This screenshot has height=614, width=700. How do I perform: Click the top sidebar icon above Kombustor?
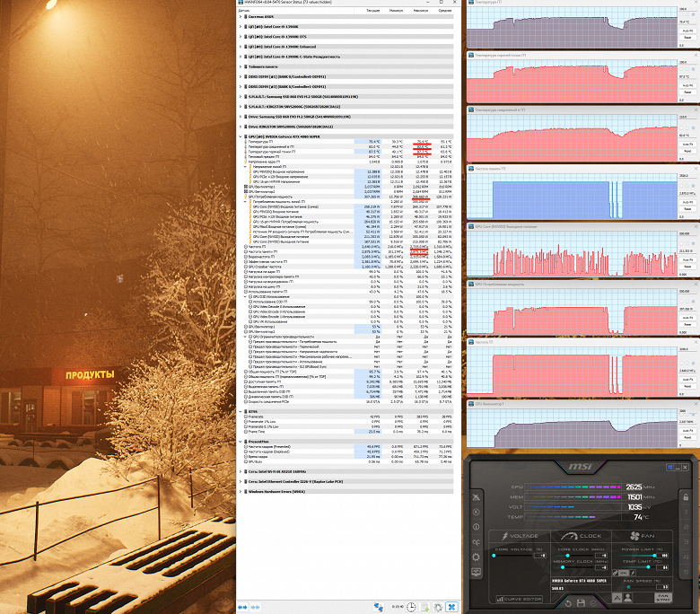pos(476,497)
